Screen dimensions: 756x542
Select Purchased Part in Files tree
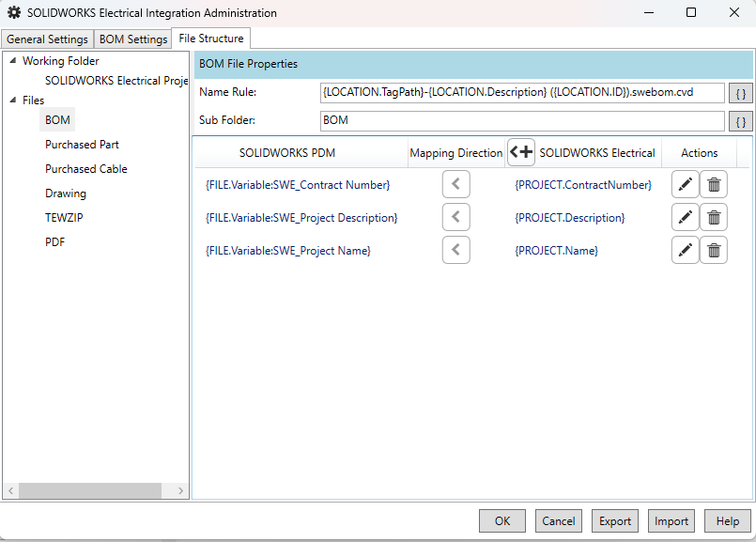click(82, 144)
